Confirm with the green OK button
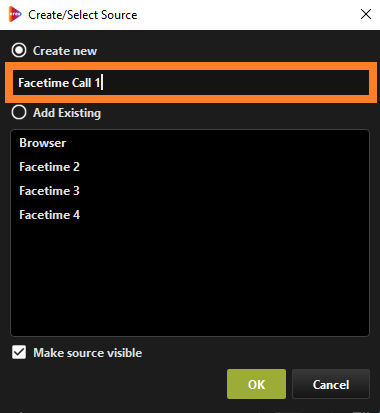The height and width of the screenshot is (413, 380). pos(256,384)
